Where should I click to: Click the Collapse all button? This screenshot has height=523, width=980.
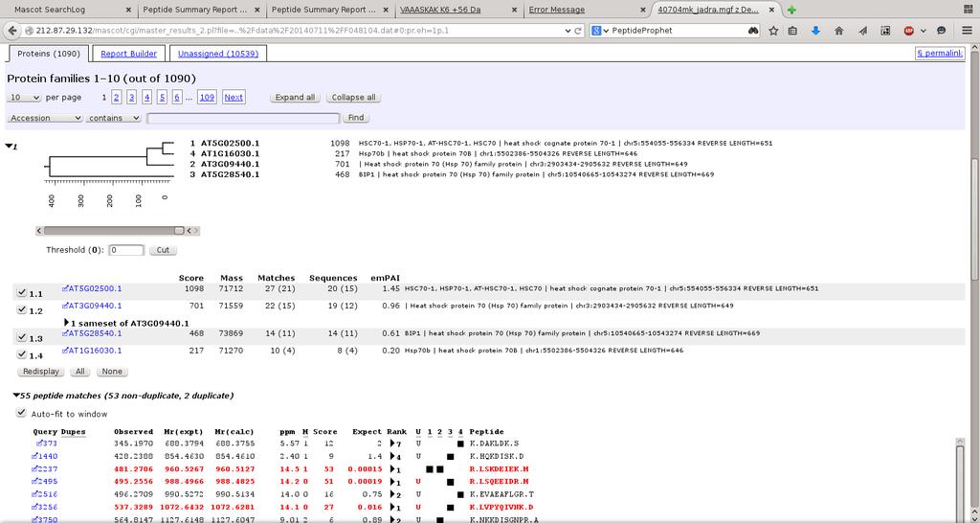(354, 98)
